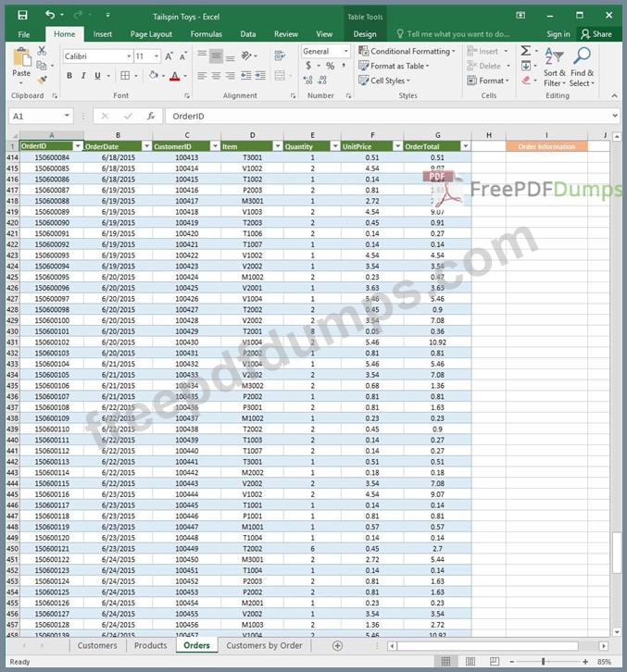Increase decimal places
Image resolution: width=627 pixels, height=672 pixels.
click(307, 81)
